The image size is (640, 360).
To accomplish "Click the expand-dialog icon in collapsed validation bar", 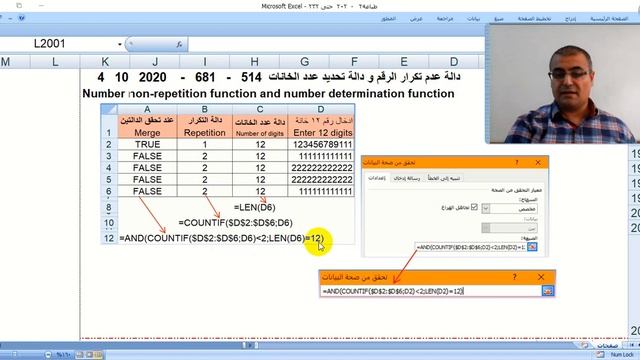I will (548, 291).
